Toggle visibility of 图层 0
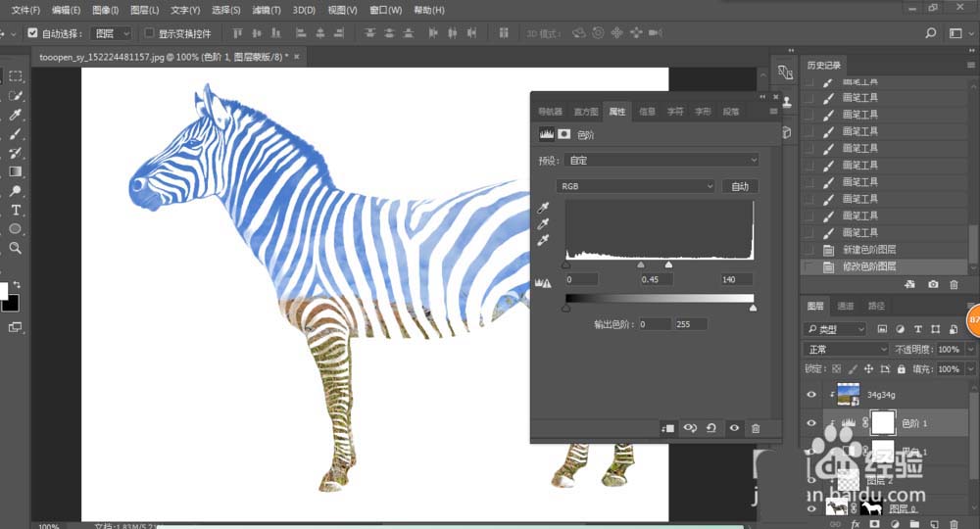 click(811, 508)
